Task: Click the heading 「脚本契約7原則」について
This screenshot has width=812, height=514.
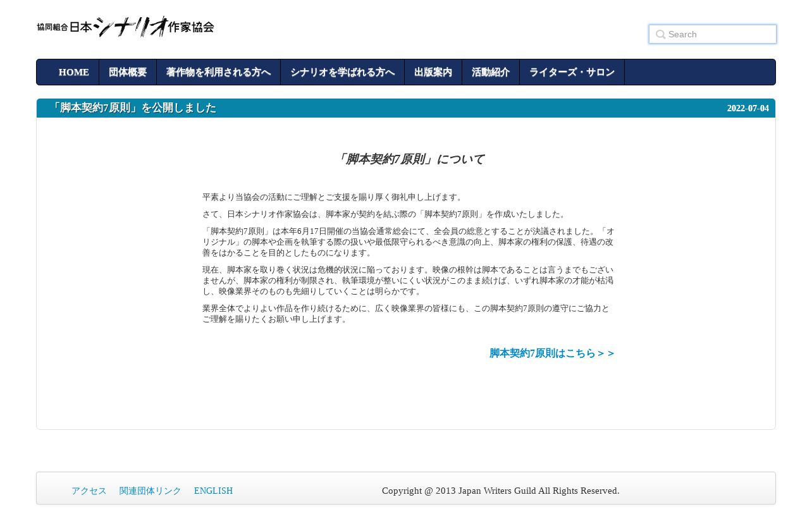Action: click(410, 159)
